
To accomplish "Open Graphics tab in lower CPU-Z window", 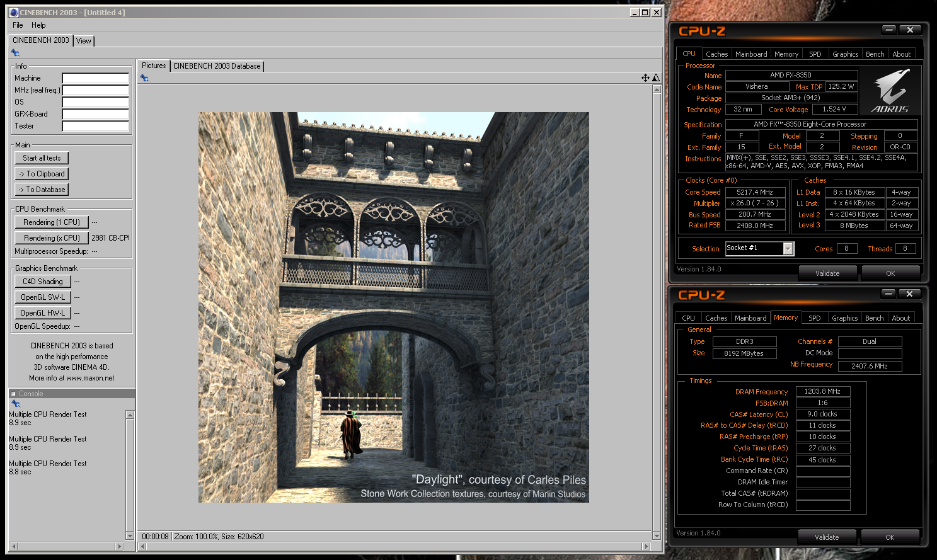I will [844, 318].
